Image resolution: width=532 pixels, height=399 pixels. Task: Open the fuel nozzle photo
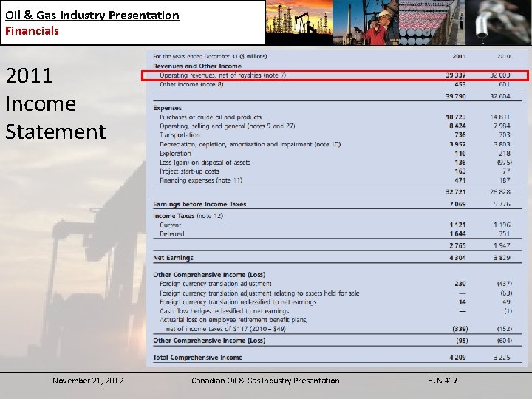pos(499,22)
